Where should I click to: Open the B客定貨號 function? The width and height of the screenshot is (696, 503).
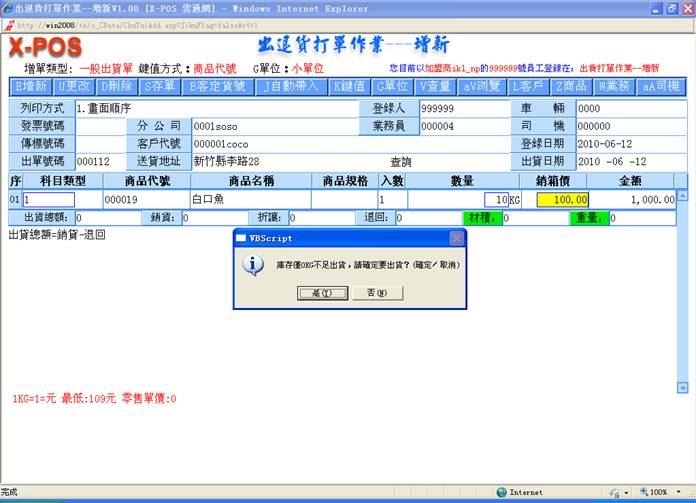tap(217, 87)
